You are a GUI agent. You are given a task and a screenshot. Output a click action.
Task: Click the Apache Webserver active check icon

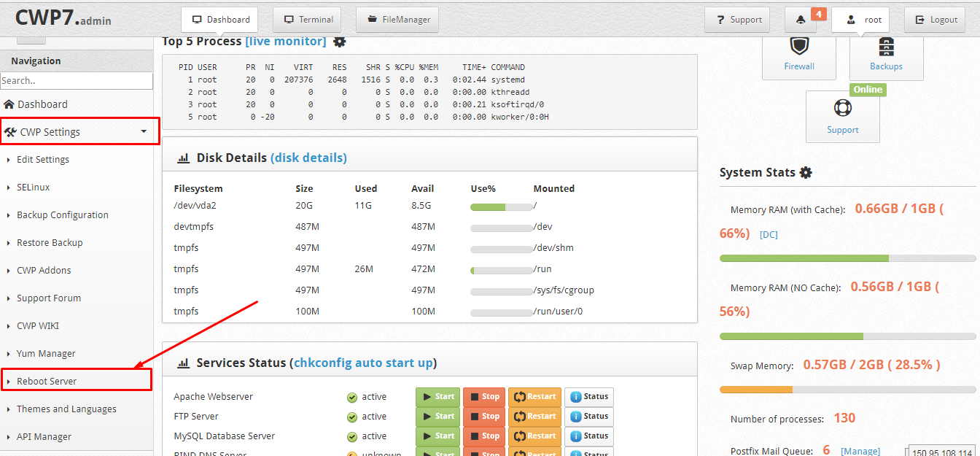351,398
